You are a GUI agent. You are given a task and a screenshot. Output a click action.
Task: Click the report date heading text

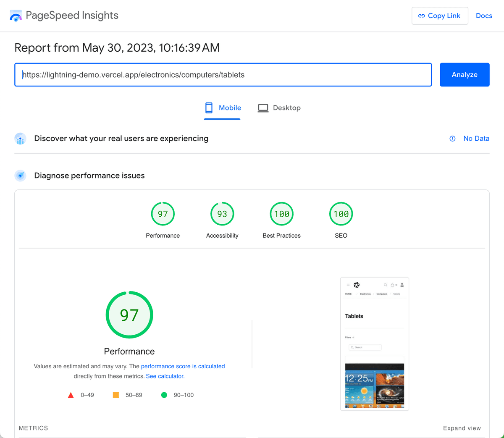tap(117, 48)
